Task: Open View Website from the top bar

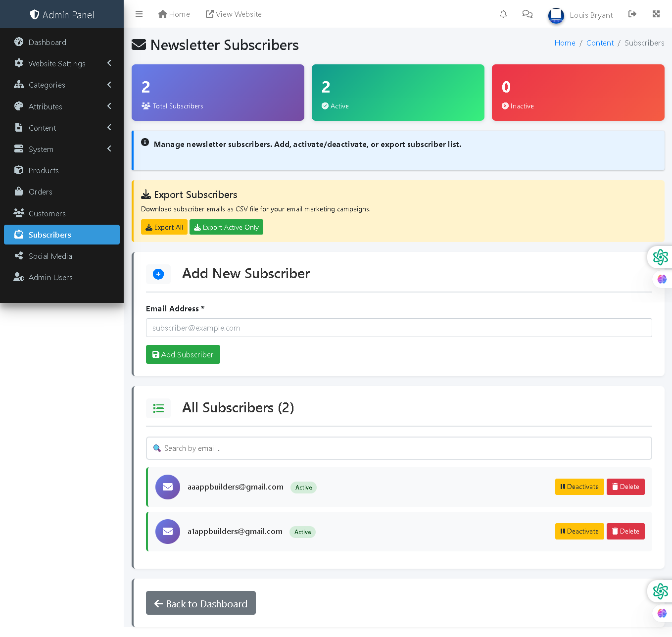Action: pos(233,14)
